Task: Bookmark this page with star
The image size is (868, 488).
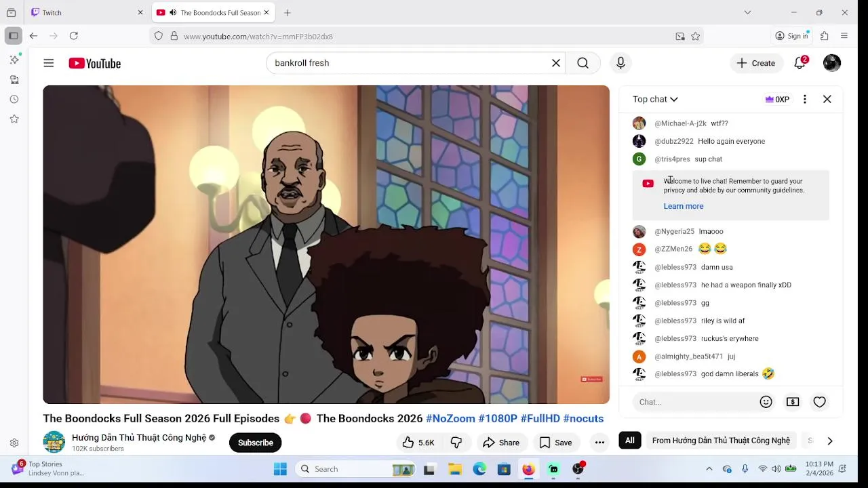Action: (695, 36)
